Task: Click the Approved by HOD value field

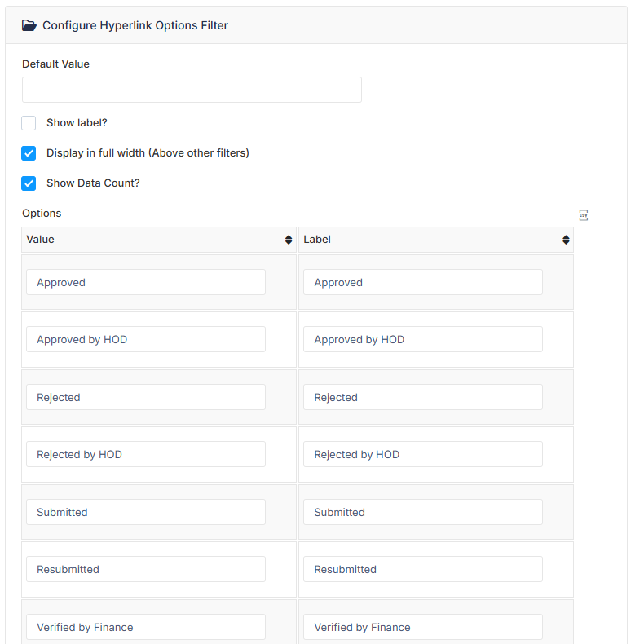Action: pyautogui.click(x=146, y=339)
